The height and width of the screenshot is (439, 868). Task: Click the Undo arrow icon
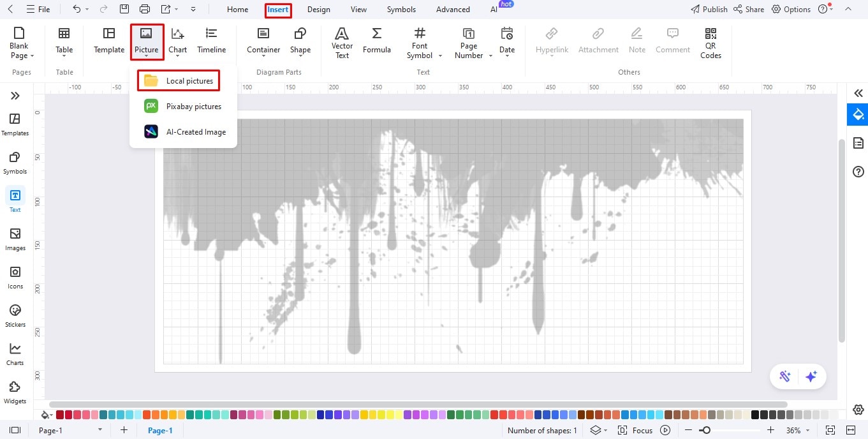pos(77,9)
